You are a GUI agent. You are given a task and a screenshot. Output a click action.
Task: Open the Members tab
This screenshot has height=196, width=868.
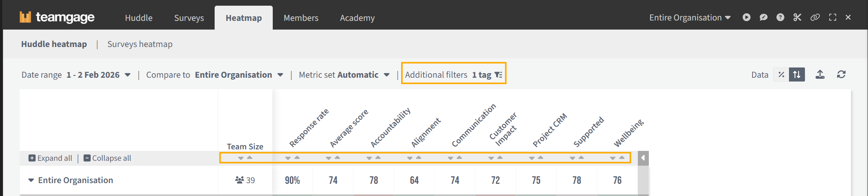pyautogui.click(x=301, y=18)
